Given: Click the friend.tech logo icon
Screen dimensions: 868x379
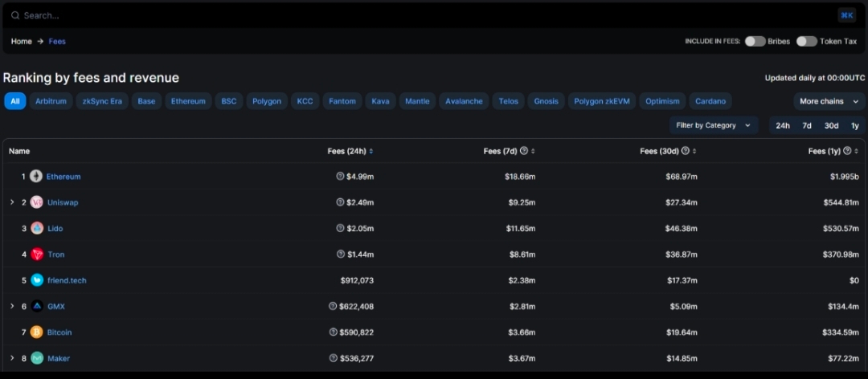Looking at the screenshot, I should 37,280.
